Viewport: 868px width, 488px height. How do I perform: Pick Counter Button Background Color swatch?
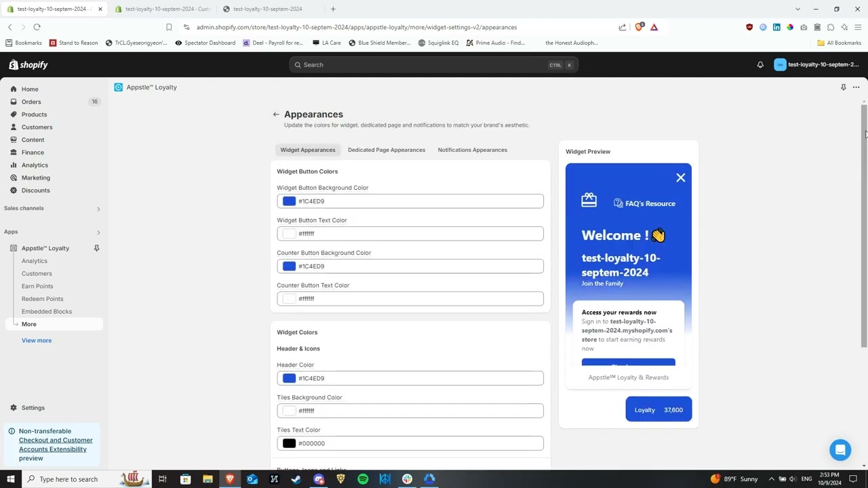coord(290,266)
